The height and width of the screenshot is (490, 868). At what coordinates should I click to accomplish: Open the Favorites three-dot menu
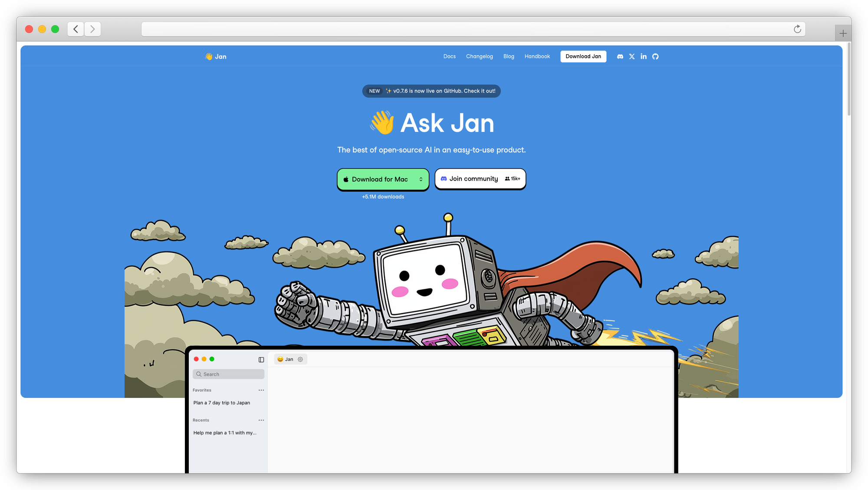click(x=261, y=390)
